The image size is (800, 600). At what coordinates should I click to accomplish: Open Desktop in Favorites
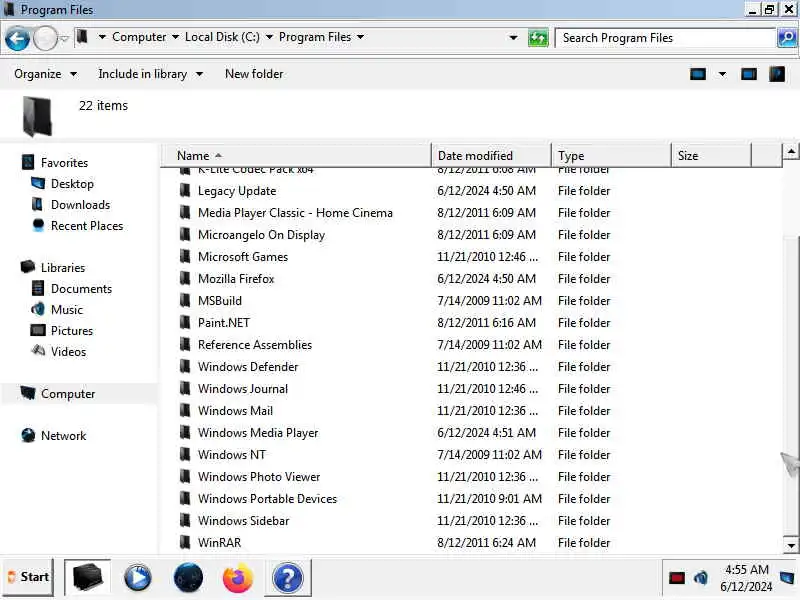[72, 184]
